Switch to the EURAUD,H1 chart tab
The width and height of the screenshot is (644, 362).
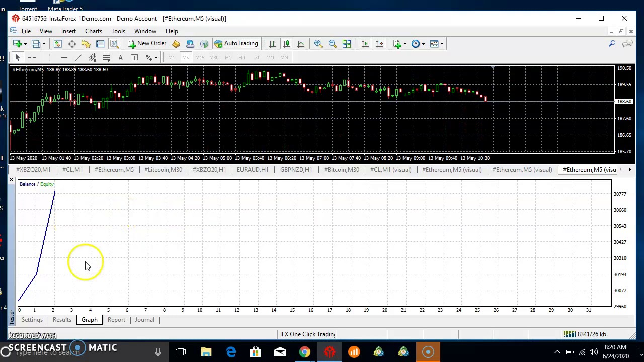[x=253, y=170]
